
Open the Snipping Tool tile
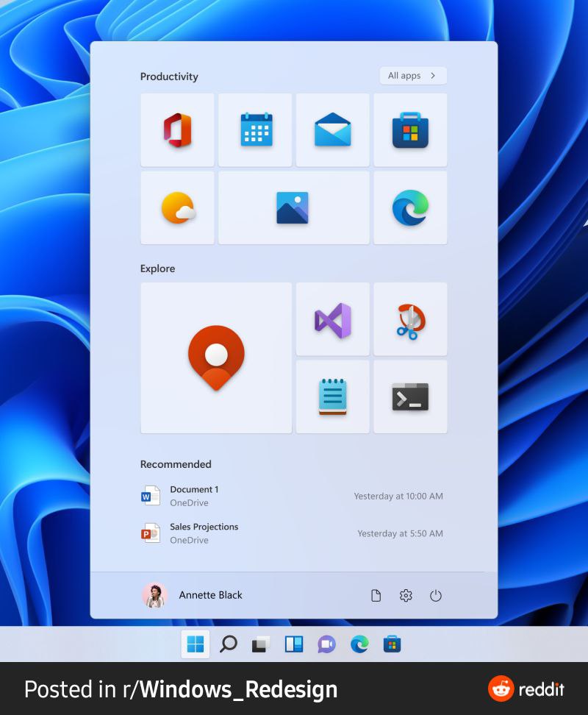coord(410,319)
